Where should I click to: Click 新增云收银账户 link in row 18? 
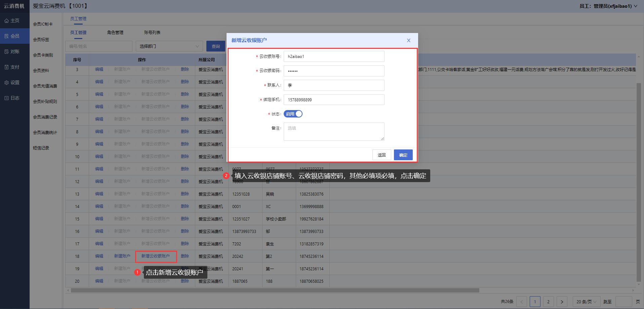tap(155, 256)
